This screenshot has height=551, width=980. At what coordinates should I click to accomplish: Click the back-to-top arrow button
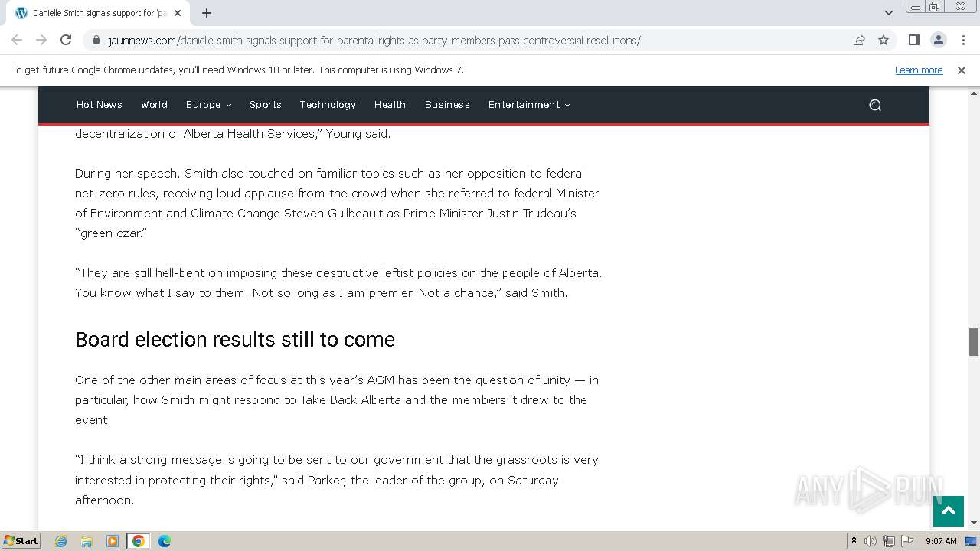[948, 511]
